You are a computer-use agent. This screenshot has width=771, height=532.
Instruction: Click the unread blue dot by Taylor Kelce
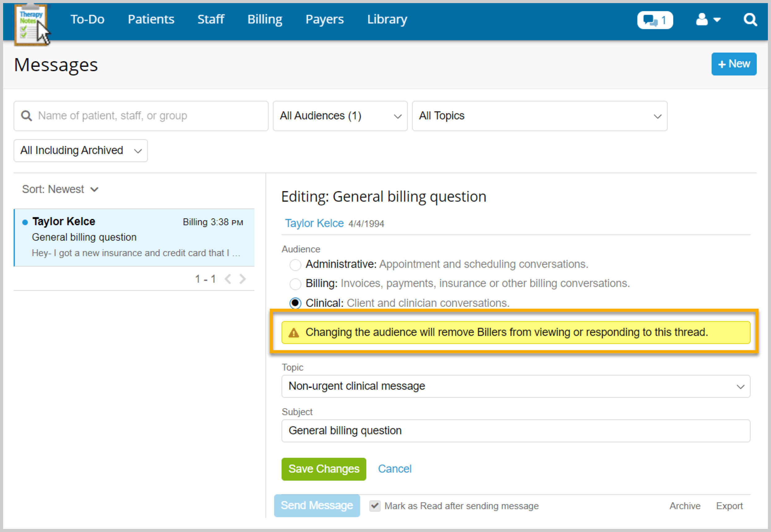click(25, 222)
